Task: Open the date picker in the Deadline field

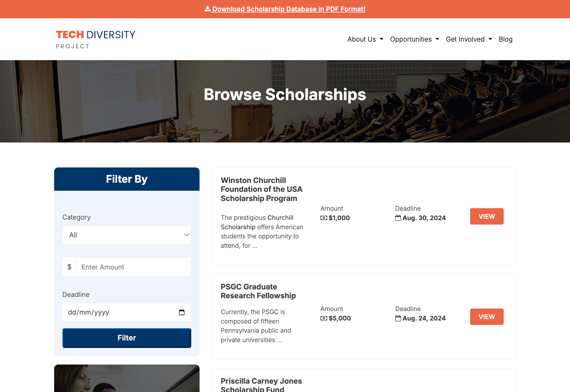Action: (x=182, y=312)
